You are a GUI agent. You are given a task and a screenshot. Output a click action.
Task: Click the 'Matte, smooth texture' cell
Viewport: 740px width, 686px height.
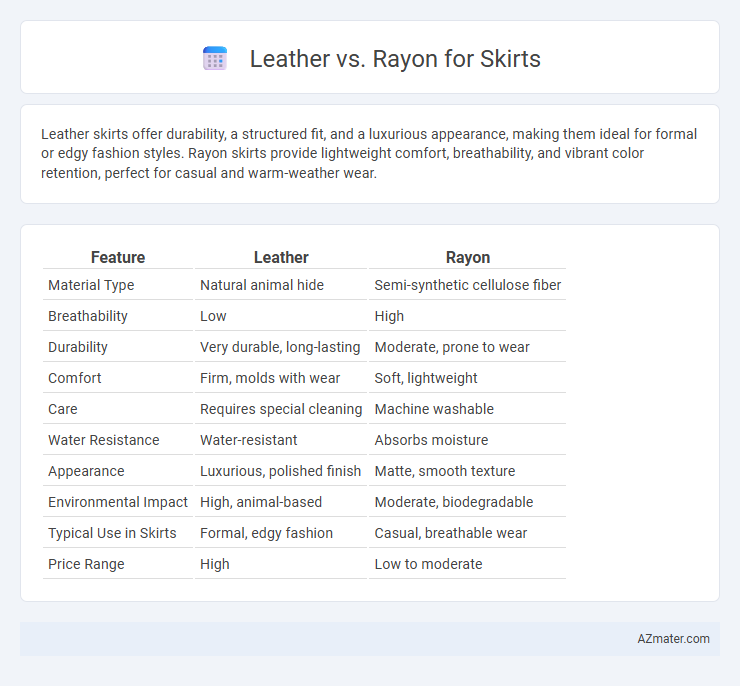[x=445, y=471]
